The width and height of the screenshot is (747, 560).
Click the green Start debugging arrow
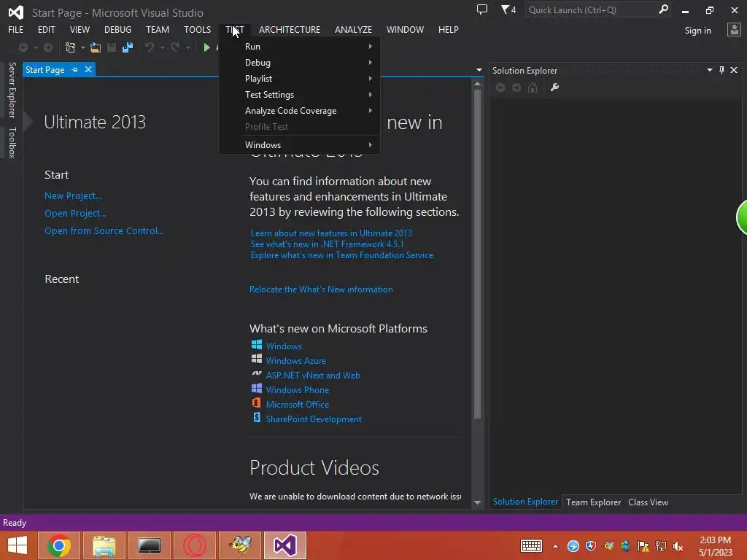[x=206, y=47]
